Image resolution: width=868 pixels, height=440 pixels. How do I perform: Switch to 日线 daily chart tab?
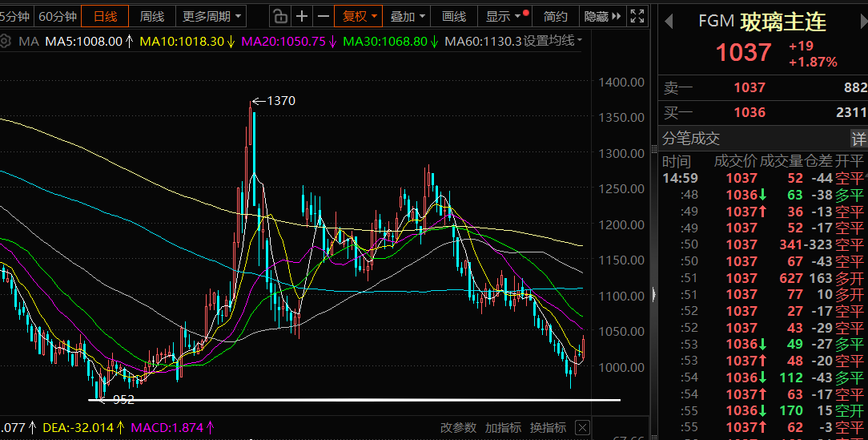105,16
